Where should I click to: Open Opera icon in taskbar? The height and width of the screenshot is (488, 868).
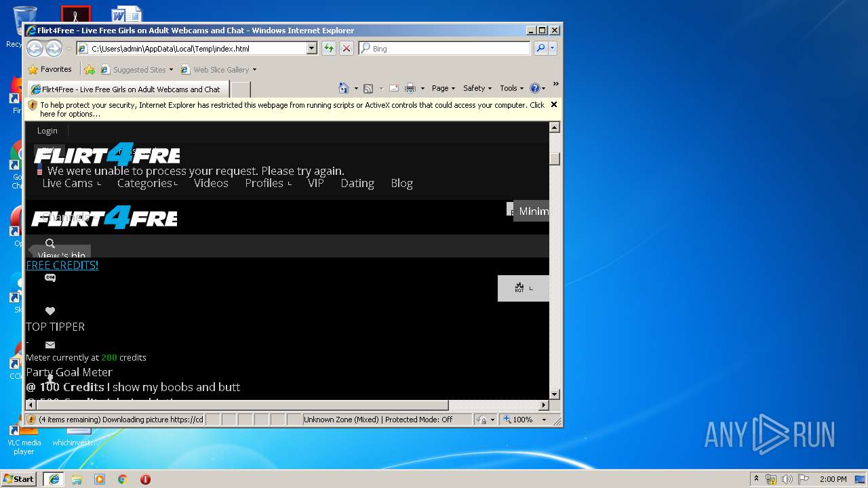point(145,479)
